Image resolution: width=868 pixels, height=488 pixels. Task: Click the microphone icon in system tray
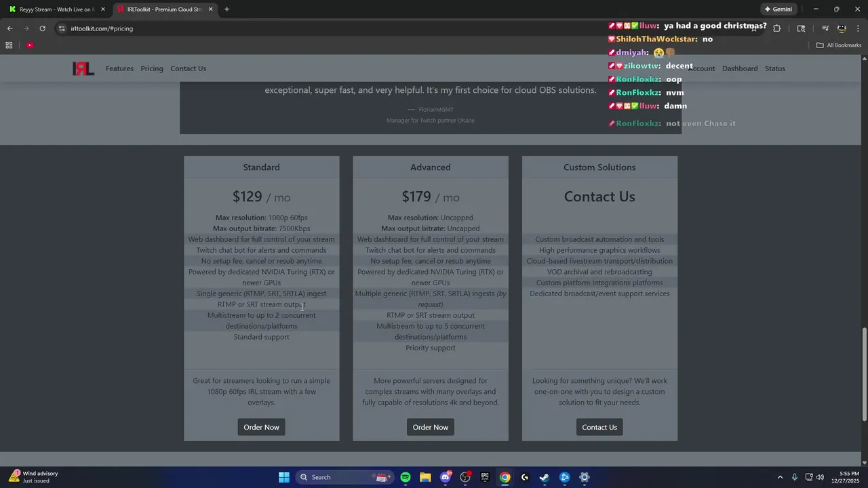point(794,477)
